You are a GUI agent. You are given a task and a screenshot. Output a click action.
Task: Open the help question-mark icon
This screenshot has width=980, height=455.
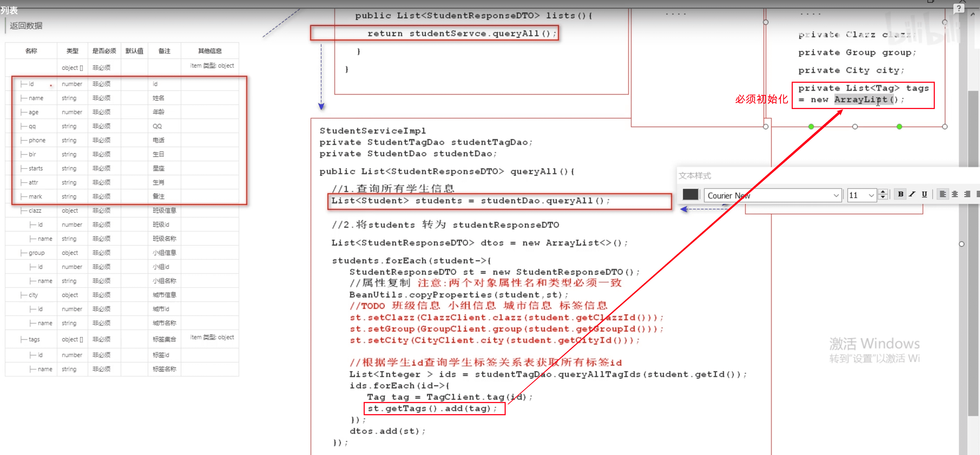pos(959,8)
